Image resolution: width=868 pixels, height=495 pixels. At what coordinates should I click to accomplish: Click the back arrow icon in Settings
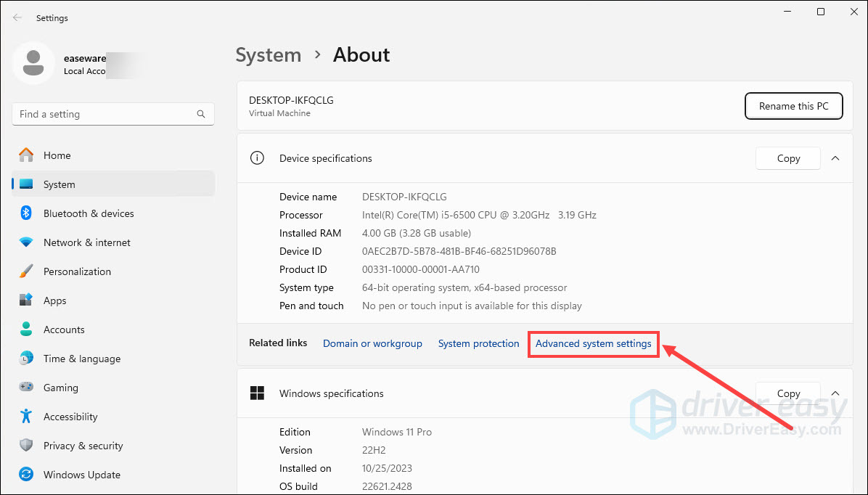pos(17,17)
